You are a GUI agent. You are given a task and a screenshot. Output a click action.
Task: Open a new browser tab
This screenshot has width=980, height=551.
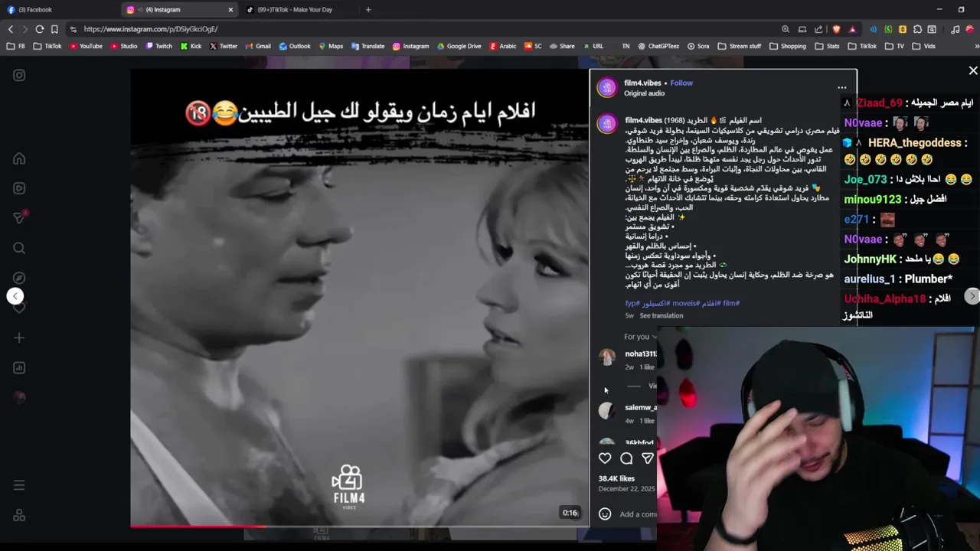pyautogui.click(x=368, y=10)
